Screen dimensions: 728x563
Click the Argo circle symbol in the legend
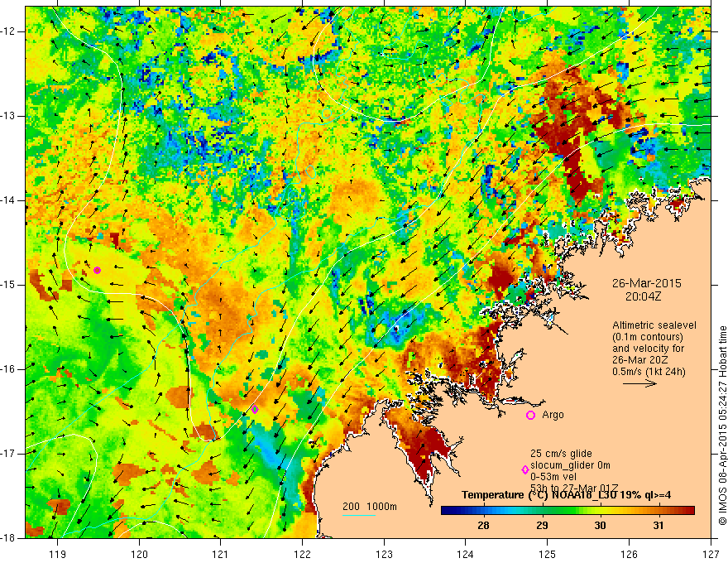click(x=530, y=416)
